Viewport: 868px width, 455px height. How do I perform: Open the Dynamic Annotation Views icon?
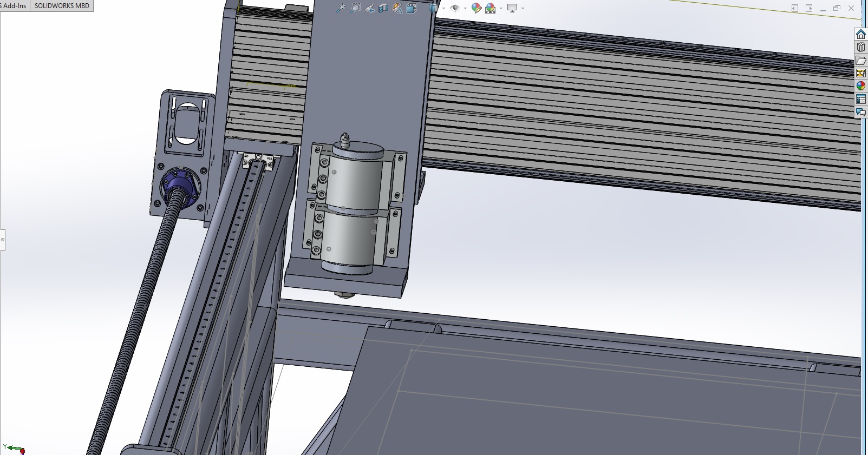(x=397, y=8)
